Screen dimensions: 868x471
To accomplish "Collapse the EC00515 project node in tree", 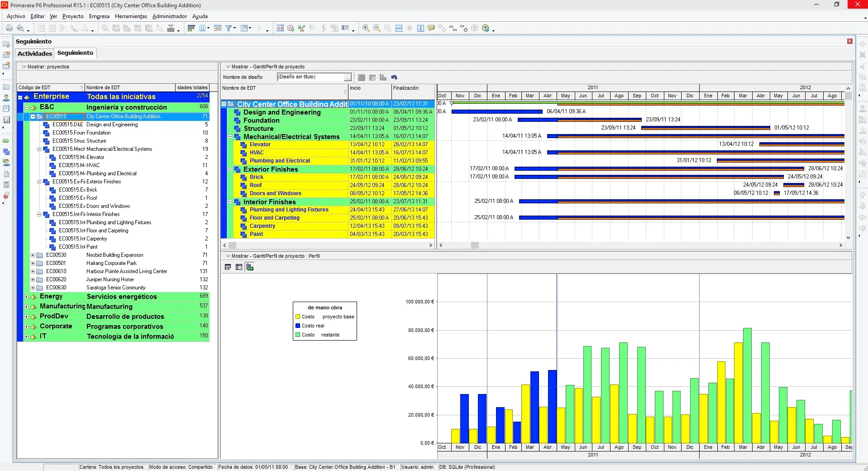I will [x=33, y=116].
